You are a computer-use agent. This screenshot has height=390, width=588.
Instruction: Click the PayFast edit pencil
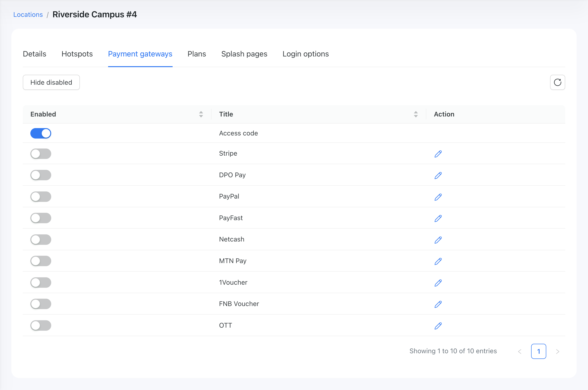[438, 218]
